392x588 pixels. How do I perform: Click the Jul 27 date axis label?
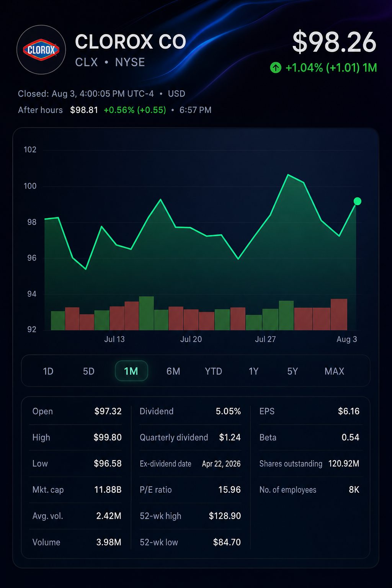(x=265, y=339)
